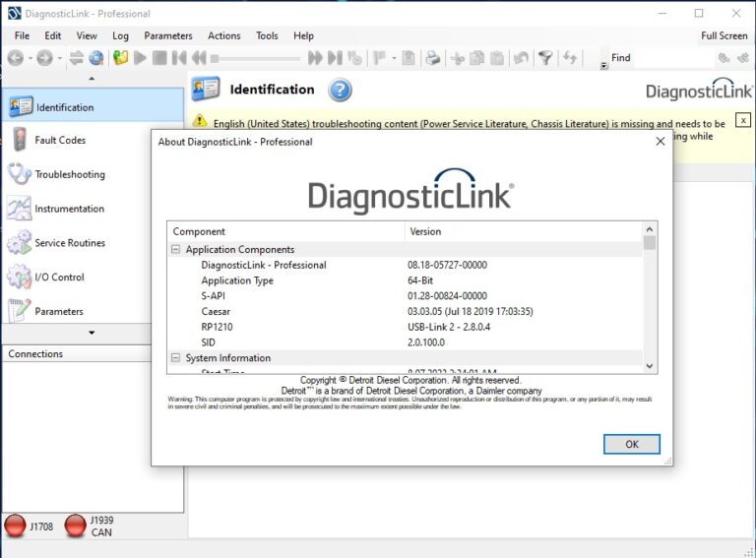Click the J1939 CAN red connection indicator
Image resolution: width=756 pixels, height=558 pixels.
tap(75, 526)
